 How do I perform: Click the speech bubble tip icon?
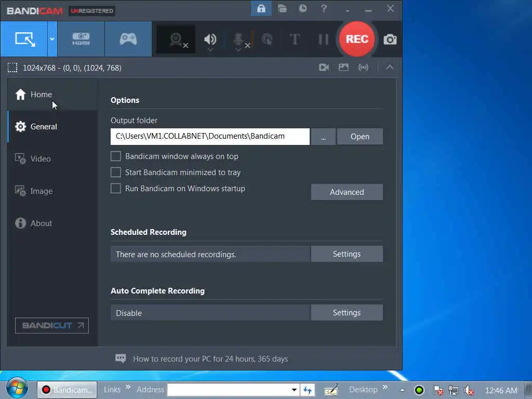pos(121,358)
